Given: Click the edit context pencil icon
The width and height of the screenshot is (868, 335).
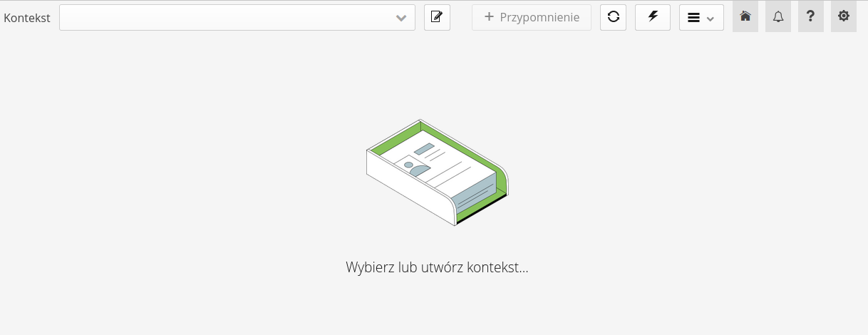Looking at the screenshot, I should [x=437, y=17].
